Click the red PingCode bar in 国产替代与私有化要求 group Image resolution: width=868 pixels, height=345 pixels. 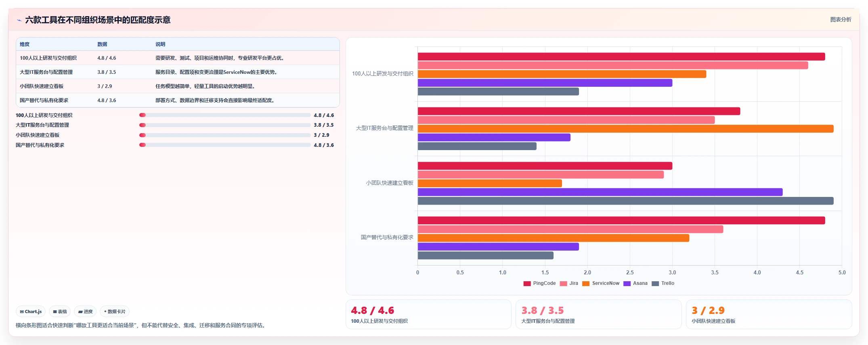[x=621, y=220]
